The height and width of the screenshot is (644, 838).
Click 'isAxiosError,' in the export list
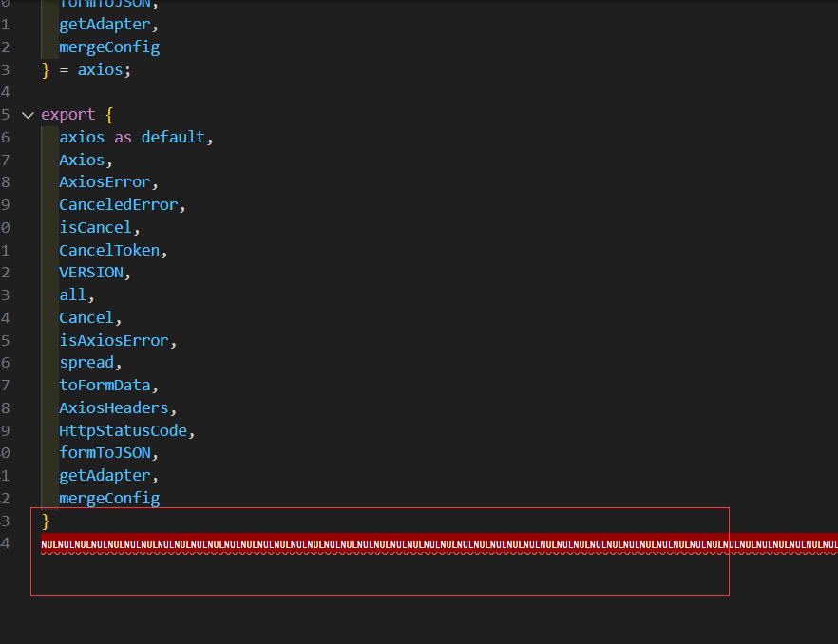[x=118, y=340]
